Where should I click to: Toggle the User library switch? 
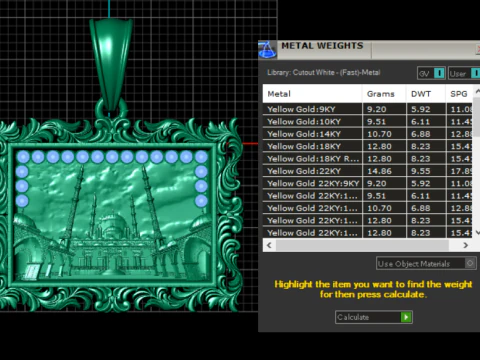pos(464,73)
